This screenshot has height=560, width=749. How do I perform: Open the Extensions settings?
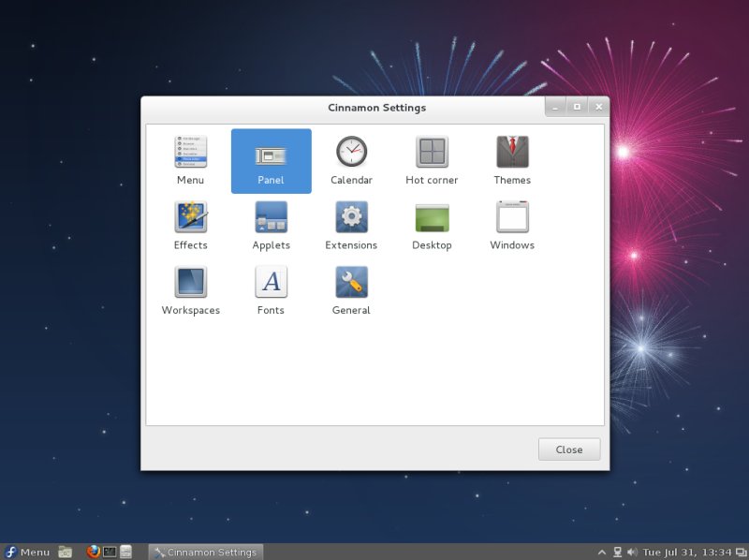tap(352, 226)
